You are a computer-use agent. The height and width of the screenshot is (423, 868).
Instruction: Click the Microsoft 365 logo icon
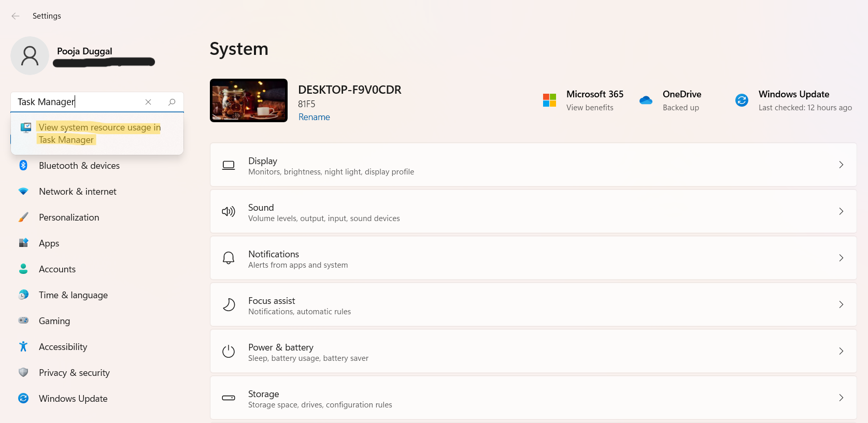(549, 100)
